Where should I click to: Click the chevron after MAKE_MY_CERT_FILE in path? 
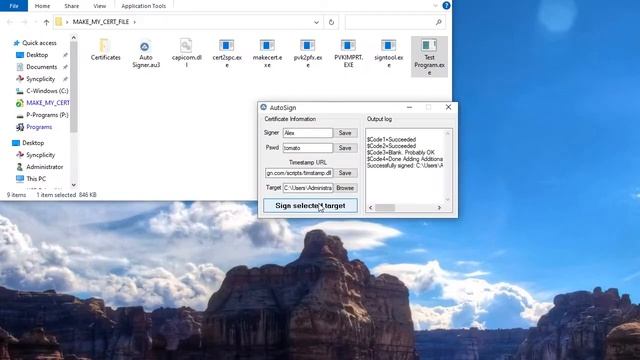point(135,22)
